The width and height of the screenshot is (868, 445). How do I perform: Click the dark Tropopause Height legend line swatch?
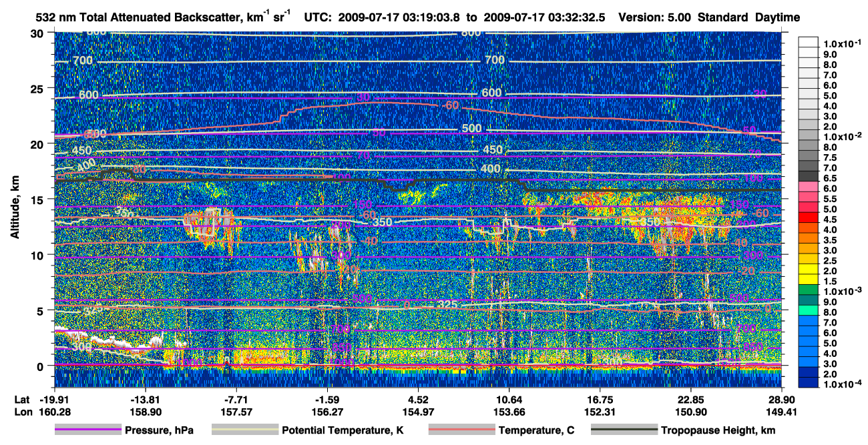pyautogui.click(x=626, y=430)
